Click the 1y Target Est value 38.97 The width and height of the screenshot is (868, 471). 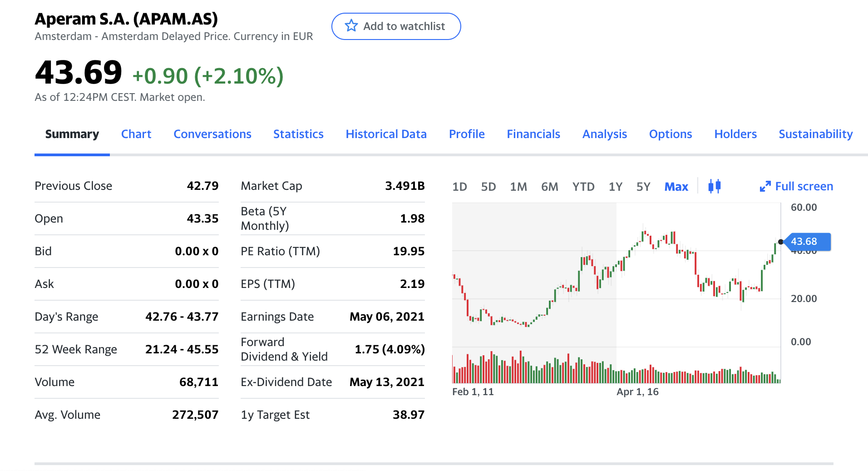click(409, 415)
